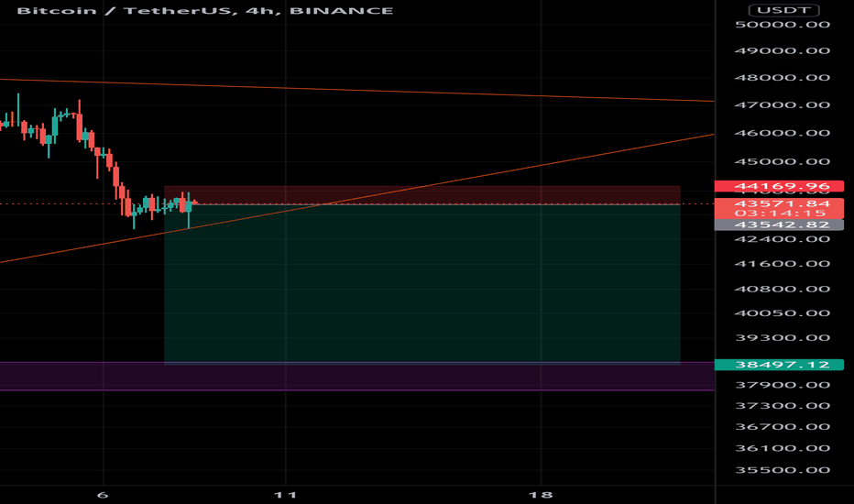
Task: Click the date label 6 on time axis
Action: pos(103,495)
